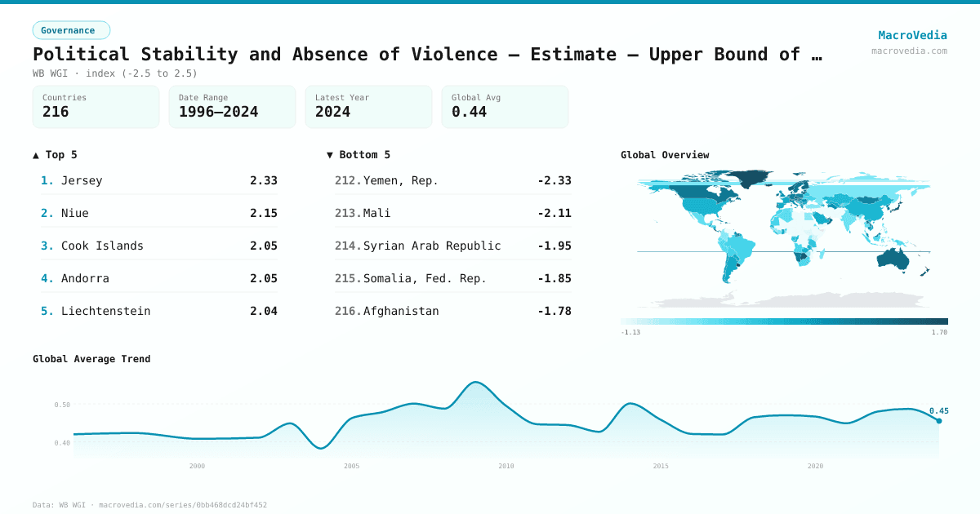
Task: Click the Top 5 up-triangle icon
Action: click(x=36, y=155)
